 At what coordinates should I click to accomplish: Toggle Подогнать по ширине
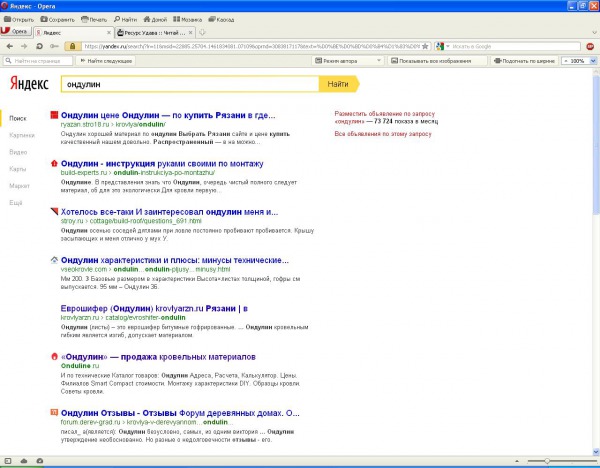coord(524,61)
